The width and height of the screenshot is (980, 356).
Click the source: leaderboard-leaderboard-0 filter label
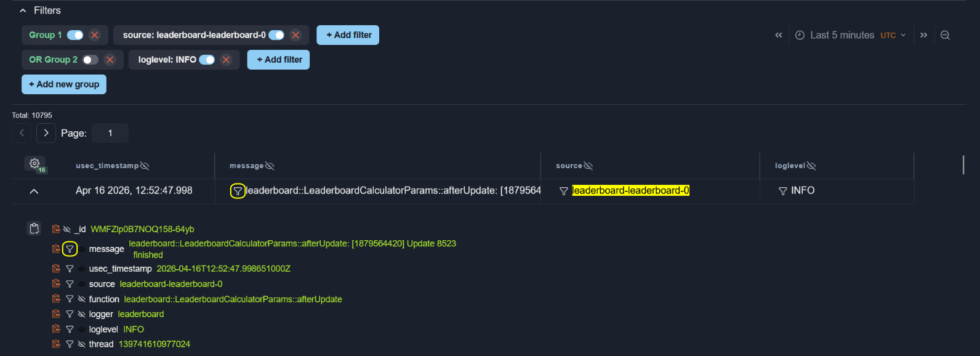pos(195,35)
